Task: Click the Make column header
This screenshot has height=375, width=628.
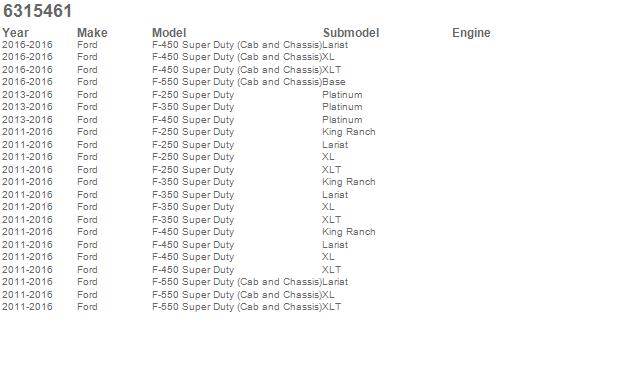Action: coord(92,33)
